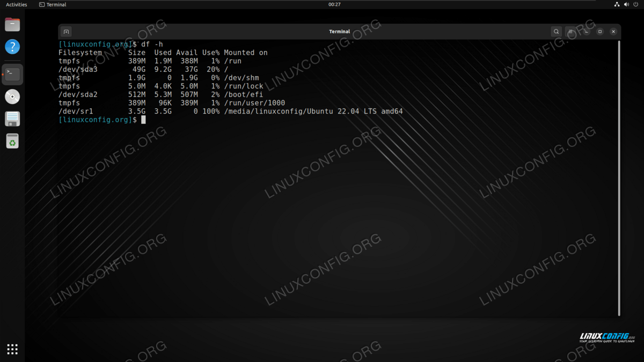Viewport: 644px width, 362px height.
Task: Open the volume status icon
Action: (627, 4)
